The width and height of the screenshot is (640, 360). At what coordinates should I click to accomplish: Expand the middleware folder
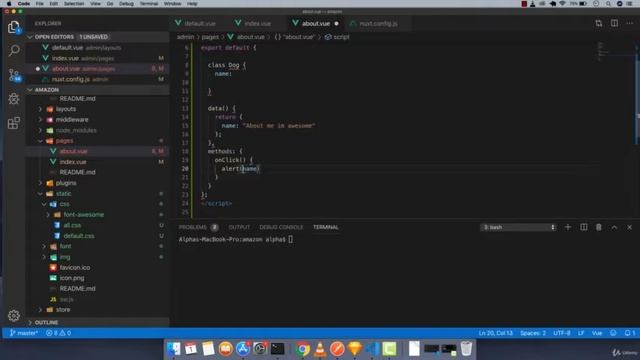click(72, 120)
